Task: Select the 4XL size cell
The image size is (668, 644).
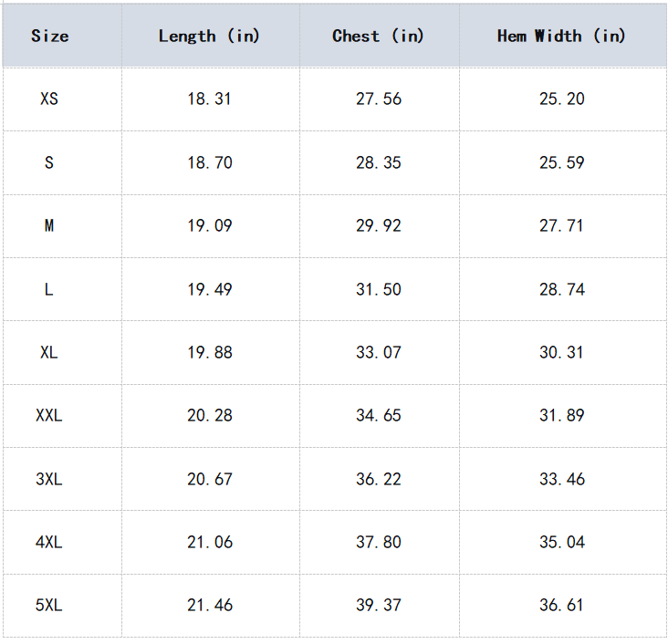Action: pyautogui.click(x=49, y=542)
